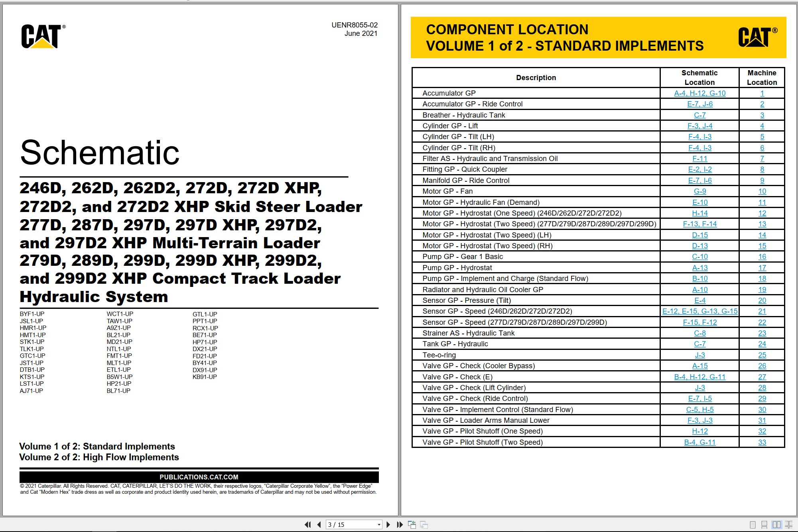The image size is (798, 532).
Task: Click the C-10 Gear pump link
Action: point(699,257)
